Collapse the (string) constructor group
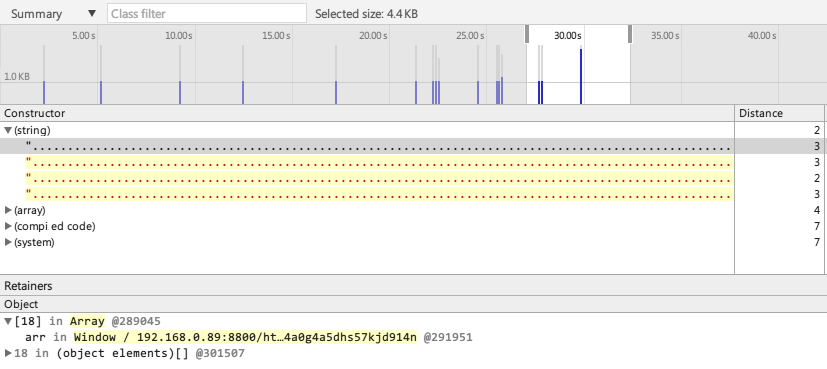This screenshot has width=827, height=369. point(8,130)
